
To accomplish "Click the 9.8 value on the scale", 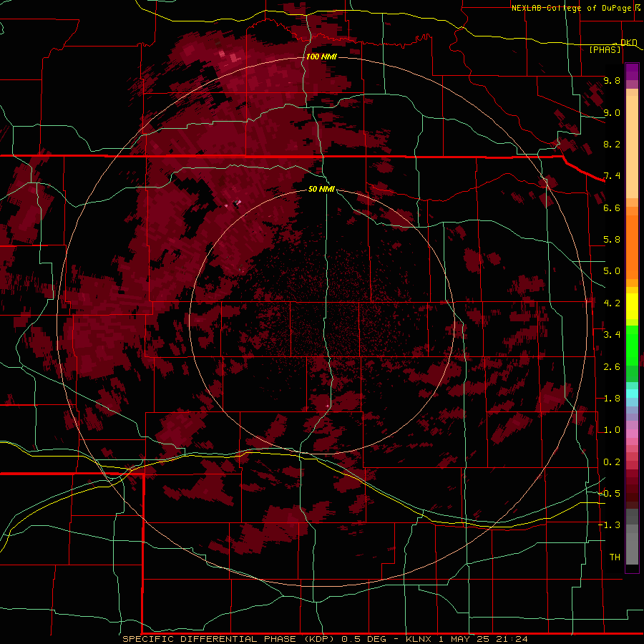I will (612, 81).
